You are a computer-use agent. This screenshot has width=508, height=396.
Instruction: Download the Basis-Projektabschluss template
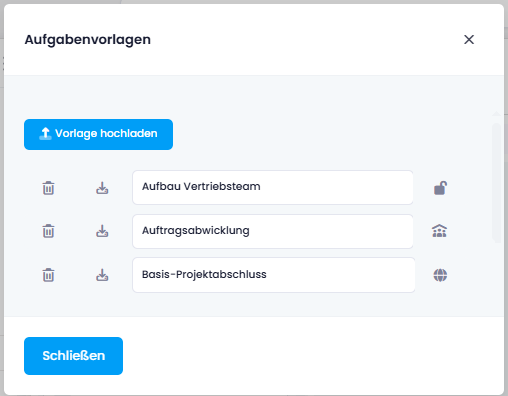(x=102, y=275)
